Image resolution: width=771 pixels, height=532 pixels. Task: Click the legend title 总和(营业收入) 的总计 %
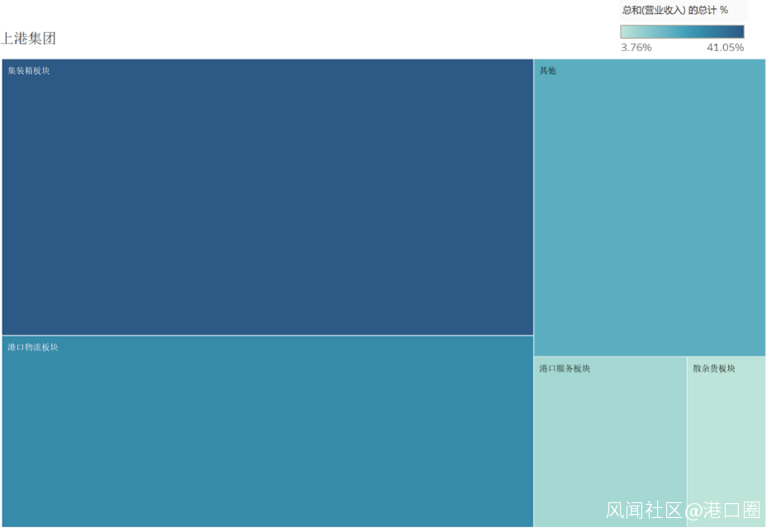(674, 10)
